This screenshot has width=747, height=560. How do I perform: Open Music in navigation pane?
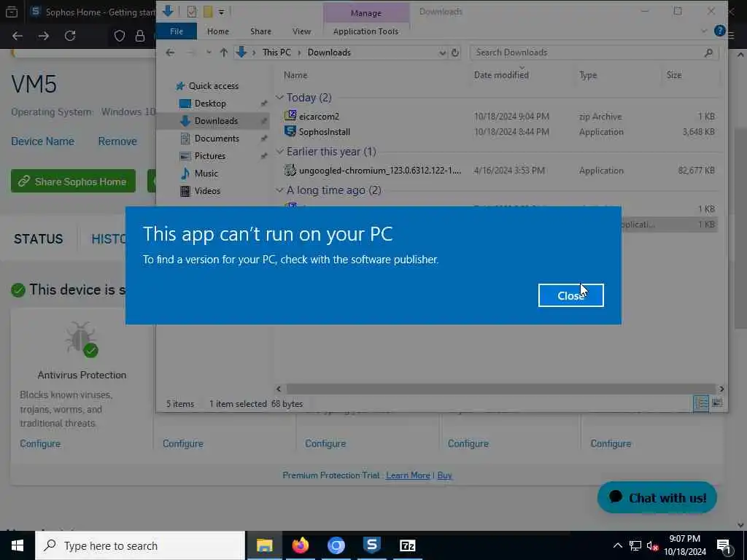pyautogui.click(x=206, y=174)
